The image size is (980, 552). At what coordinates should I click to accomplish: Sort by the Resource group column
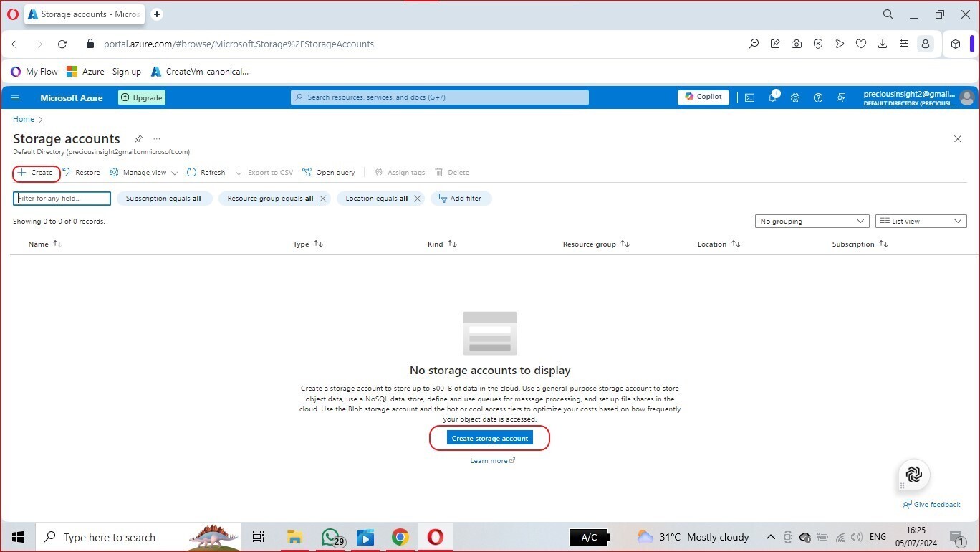tap(596, 244)
